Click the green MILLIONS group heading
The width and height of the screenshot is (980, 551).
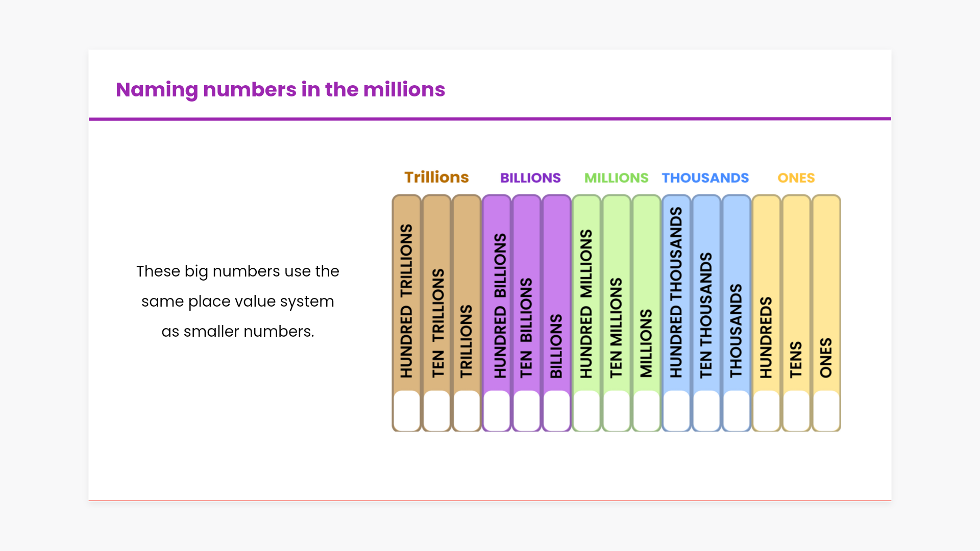coord(616,178)
